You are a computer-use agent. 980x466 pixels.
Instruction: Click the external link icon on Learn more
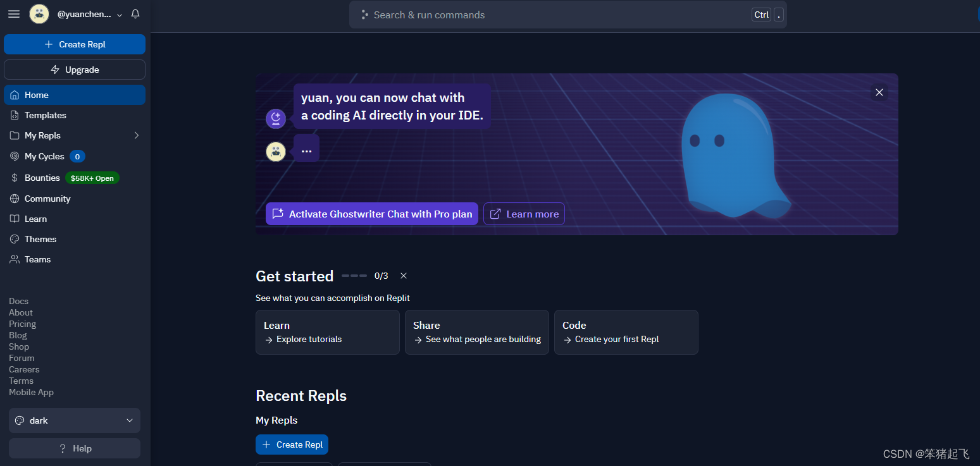point(495,214)
